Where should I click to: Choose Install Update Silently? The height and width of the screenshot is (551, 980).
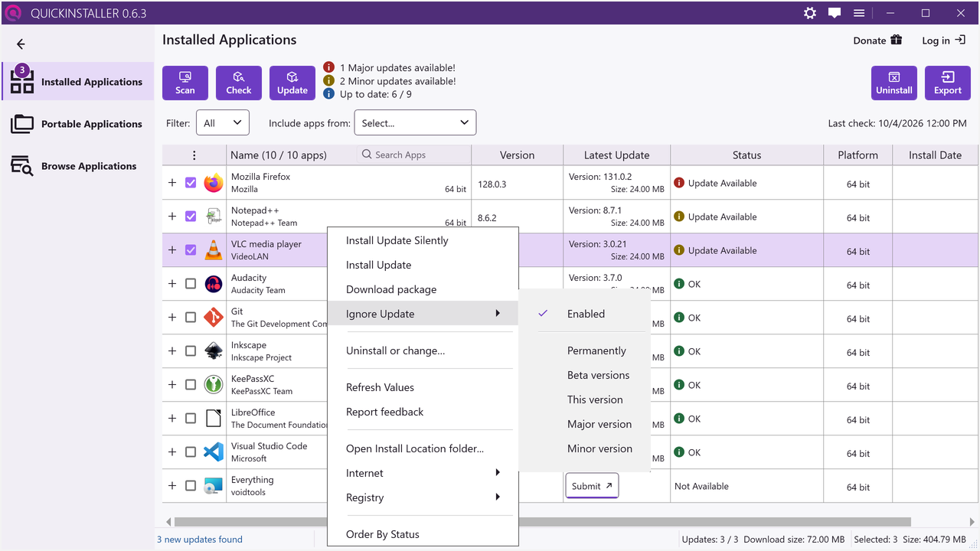[423, 240]
